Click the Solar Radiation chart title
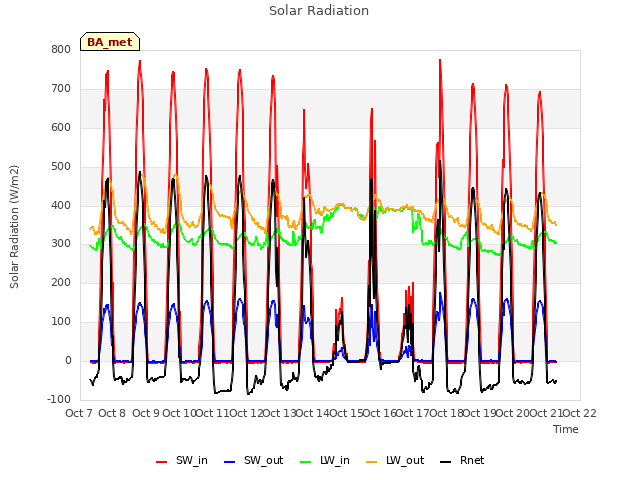This screenshot has height=480, width=640. click(x=319, y=11)
